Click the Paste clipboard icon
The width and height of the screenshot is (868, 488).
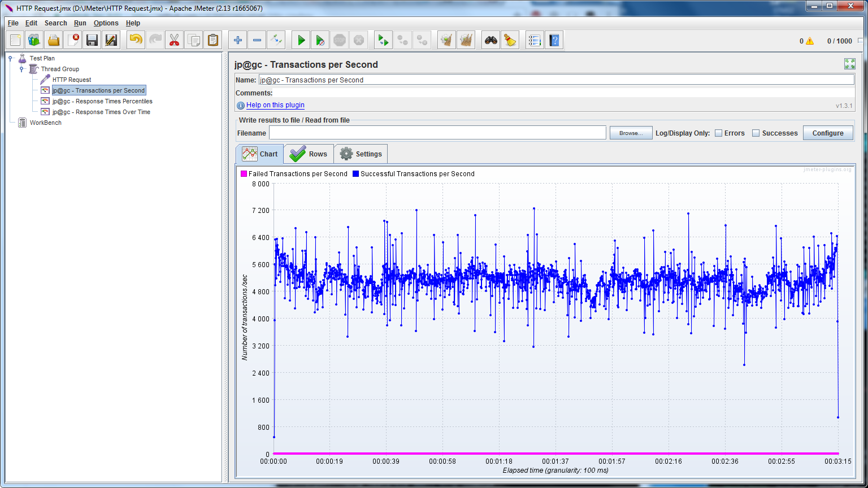pos(212,40)
